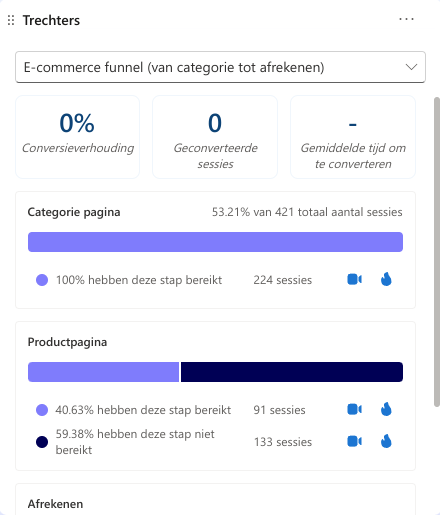Click the light purple Productpagina bar segment

(x=103, y=372)
